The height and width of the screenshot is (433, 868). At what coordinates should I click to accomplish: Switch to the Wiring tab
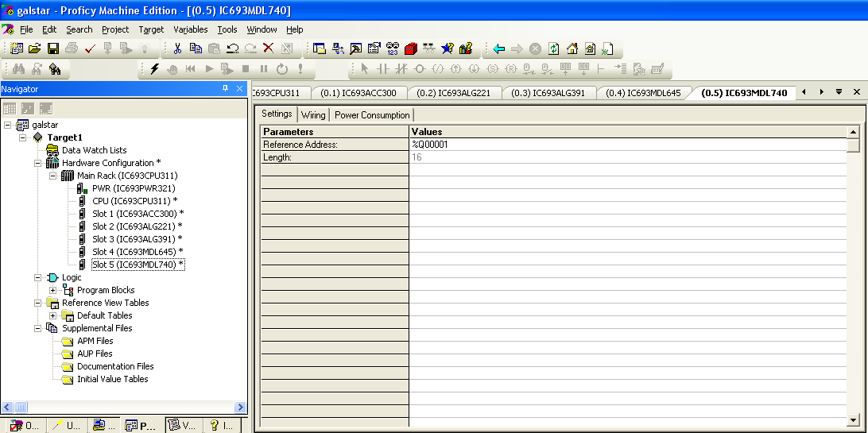[x=313, y=115]
